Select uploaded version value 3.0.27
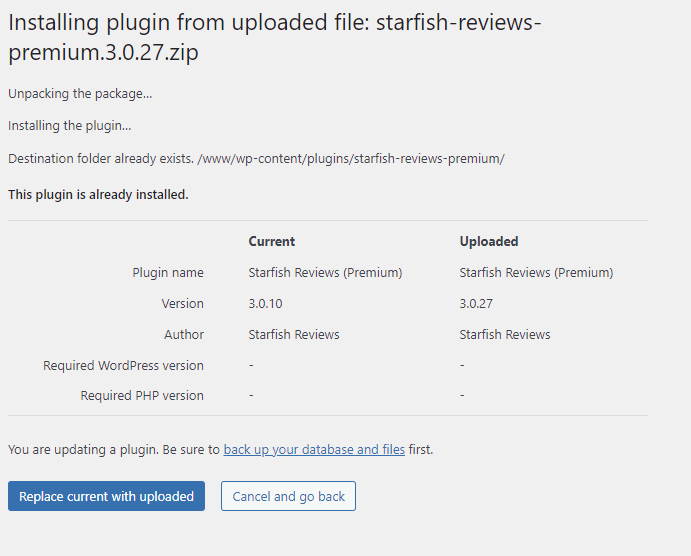 pyautogui.click(x=476, y=304)
